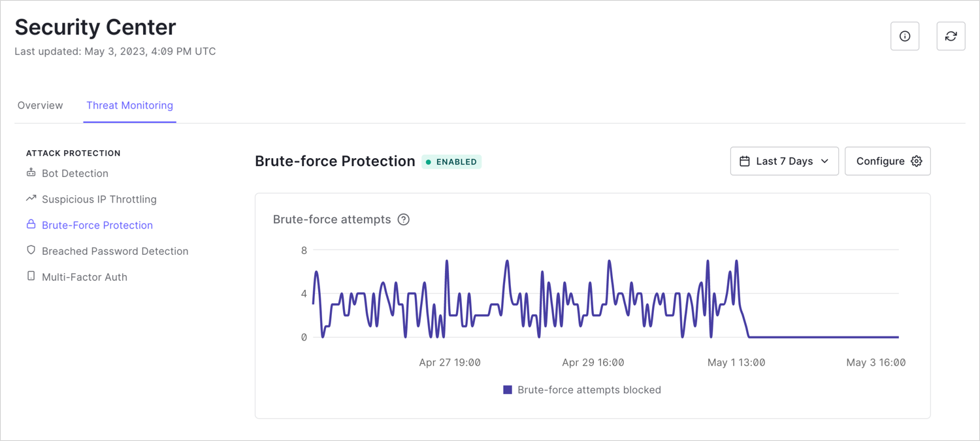Switch to the Overview tab

[x=40, y=105]
